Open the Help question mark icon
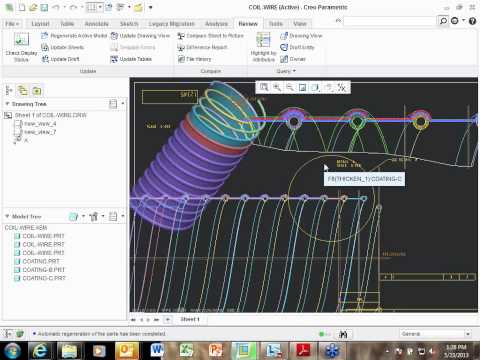Screen dimensions: 480x360 472,21
